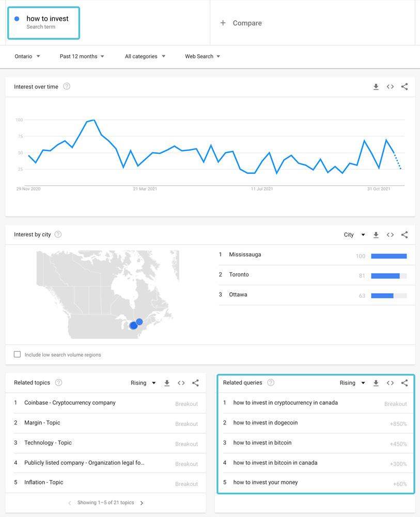Select Coinbase - Cryptocurrency company topic

coord(70,403)
